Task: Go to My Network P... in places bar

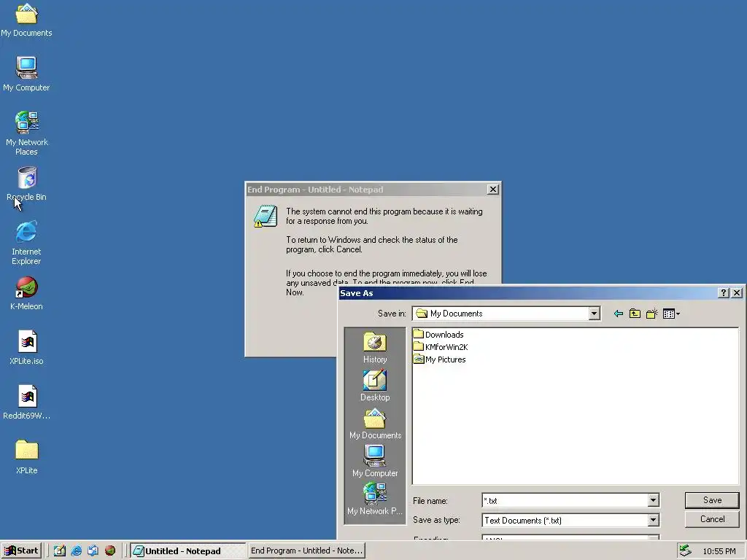Action: coord(375,499)
